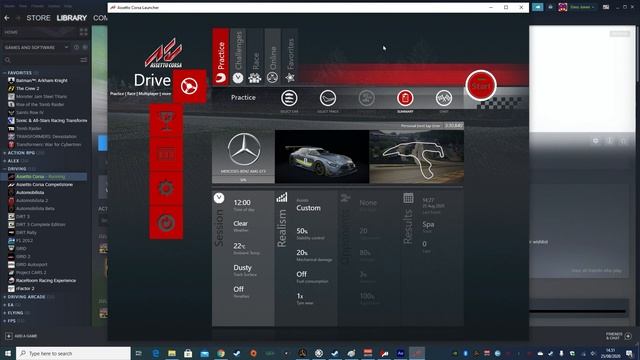Click the Select Track icon
Viewport: 640px width, 360px height.
tap(327, 98)
